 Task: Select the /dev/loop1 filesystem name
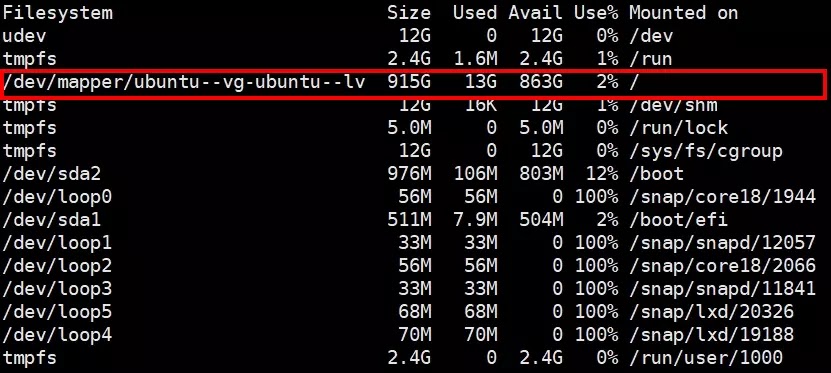point(58,243)
